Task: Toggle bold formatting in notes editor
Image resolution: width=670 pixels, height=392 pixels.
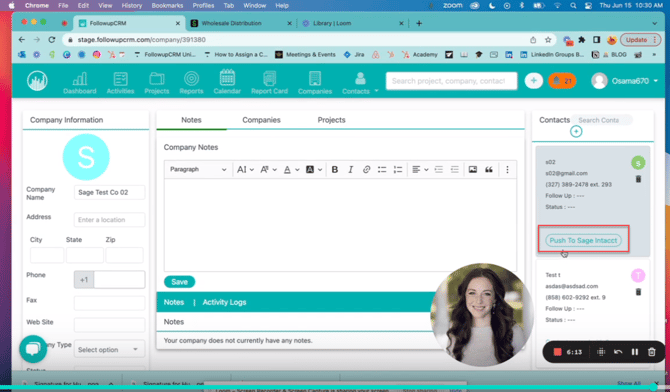Action: (x=335, y=170)
